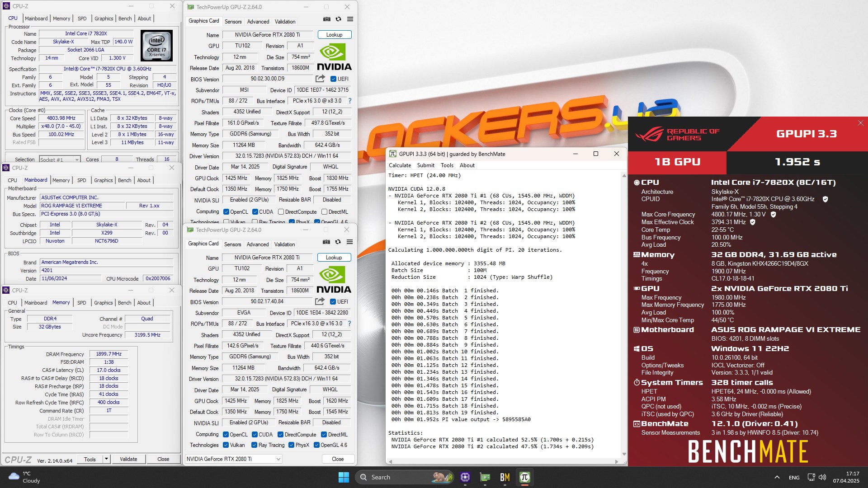Click Close button in bottom GPU-Z window
Screen dimensions: 868x488
coord(338,459)
